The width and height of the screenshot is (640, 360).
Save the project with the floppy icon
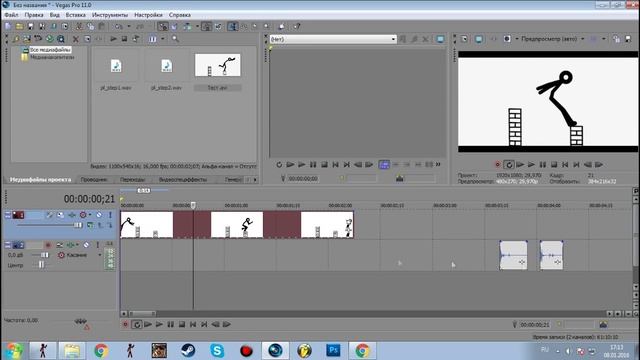point(31,27)
